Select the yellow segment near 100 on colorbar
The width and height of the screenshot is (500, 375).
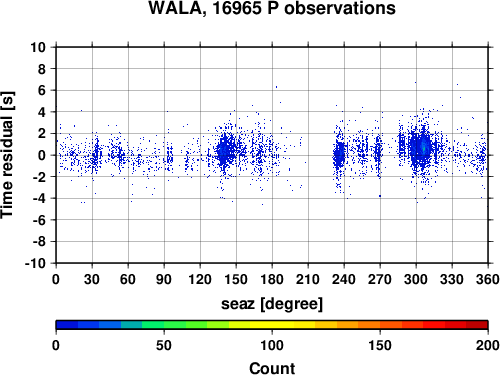pos(272,325)
